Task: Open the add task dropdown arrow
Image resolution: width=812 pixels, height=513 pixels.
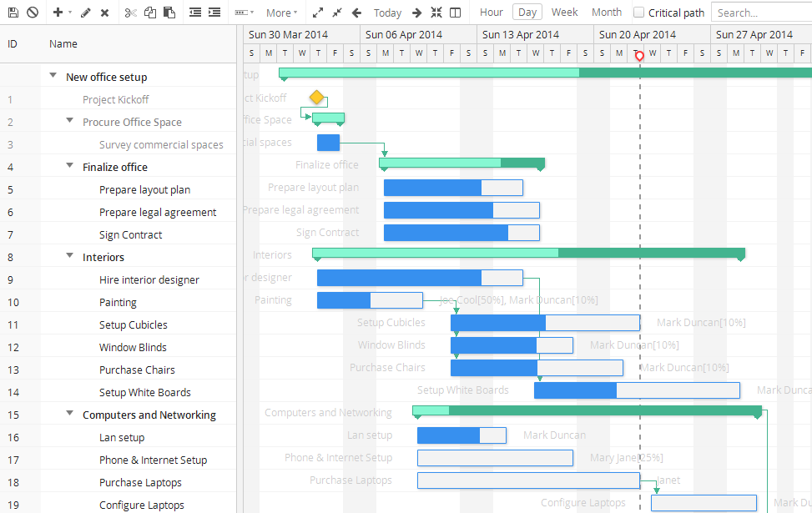Action: click(70, 13)
